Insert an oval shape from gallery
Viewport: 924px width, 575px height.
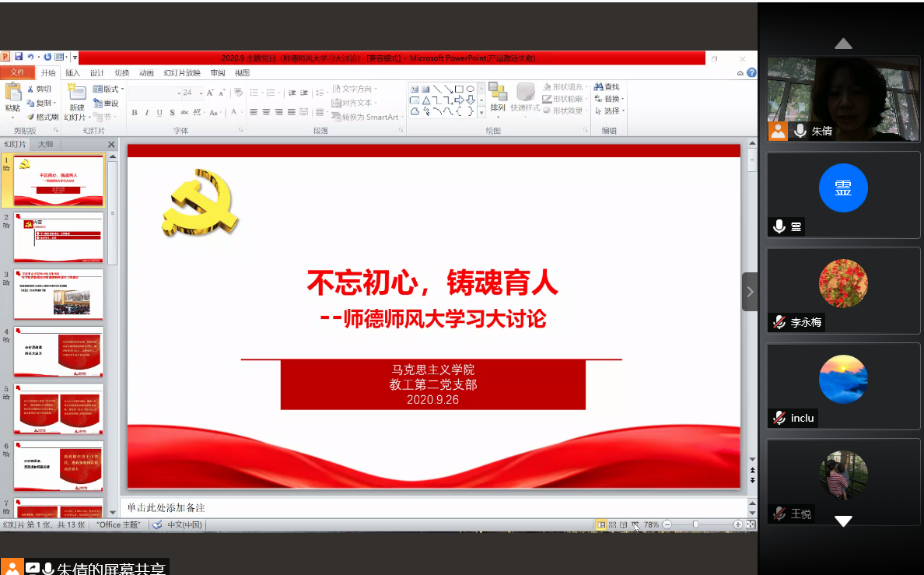pyautogui.click(x=471, y=89)
